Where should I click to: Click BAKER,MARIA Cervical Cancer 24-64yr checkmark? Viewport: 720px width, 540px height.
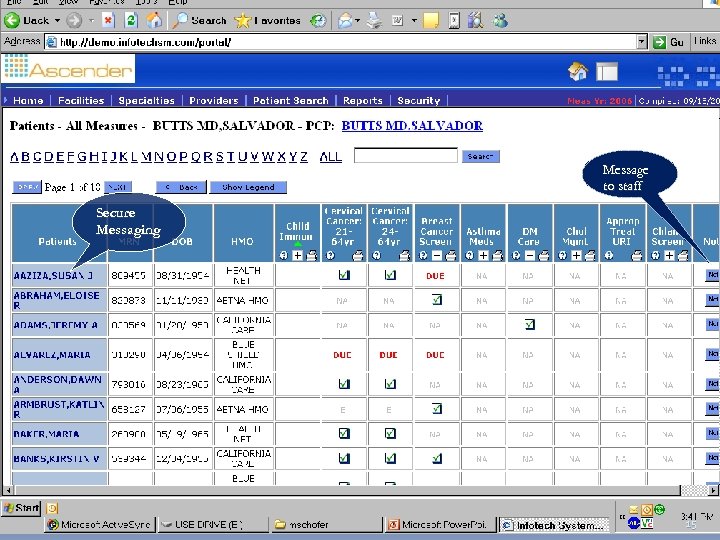pyautogui.click(x=390, y=433)
